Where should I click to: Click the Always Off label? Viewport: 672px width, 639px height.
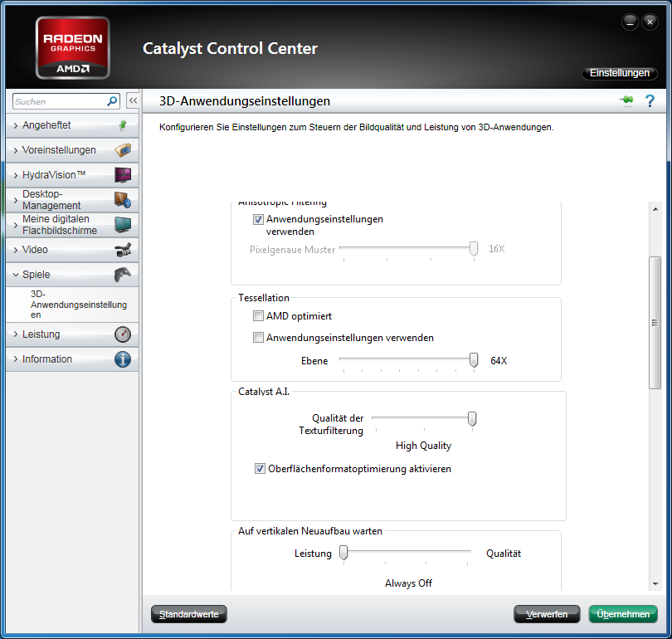408,583
